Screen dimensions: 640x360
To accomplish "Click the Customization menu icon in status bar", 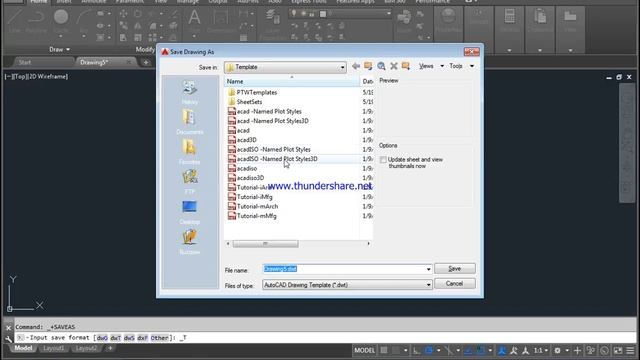I will pos(630,350).
